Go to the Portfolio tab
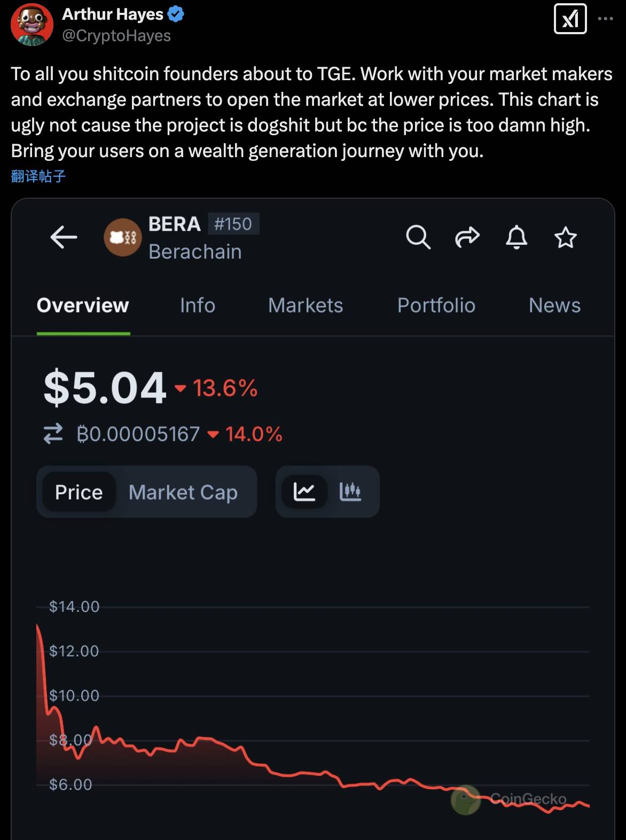 (436, 305)
